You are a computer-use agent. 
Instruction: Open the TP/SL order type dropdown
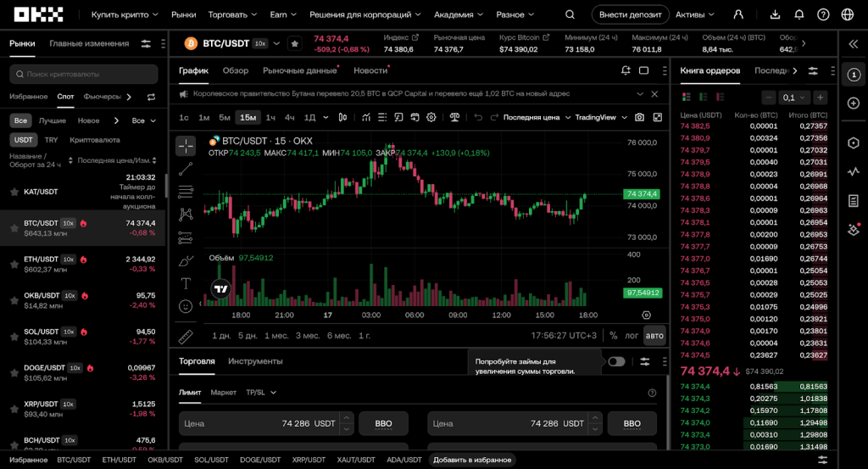261,393
